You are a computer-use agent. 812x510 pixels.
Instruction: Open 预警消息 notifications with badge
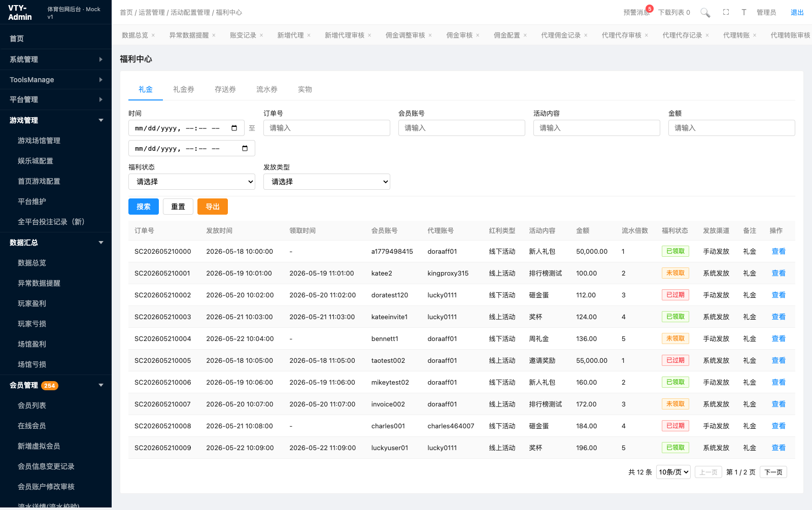click(637, 12)
